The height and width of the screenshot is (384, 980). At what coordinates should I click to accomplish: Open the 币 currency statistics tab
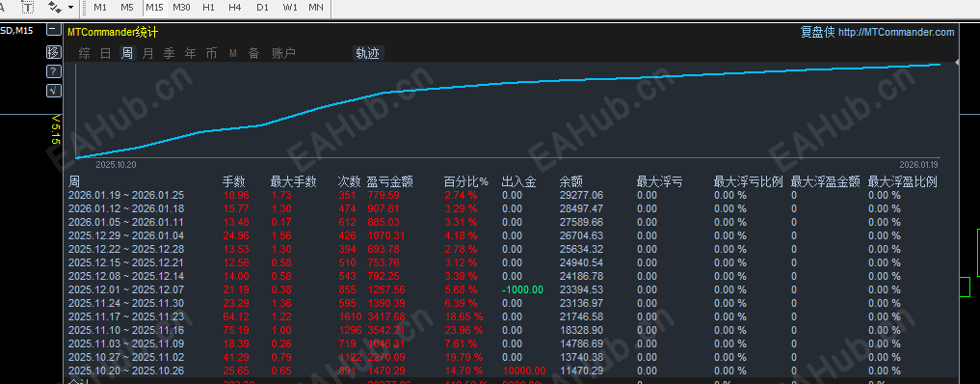point(212,54)
